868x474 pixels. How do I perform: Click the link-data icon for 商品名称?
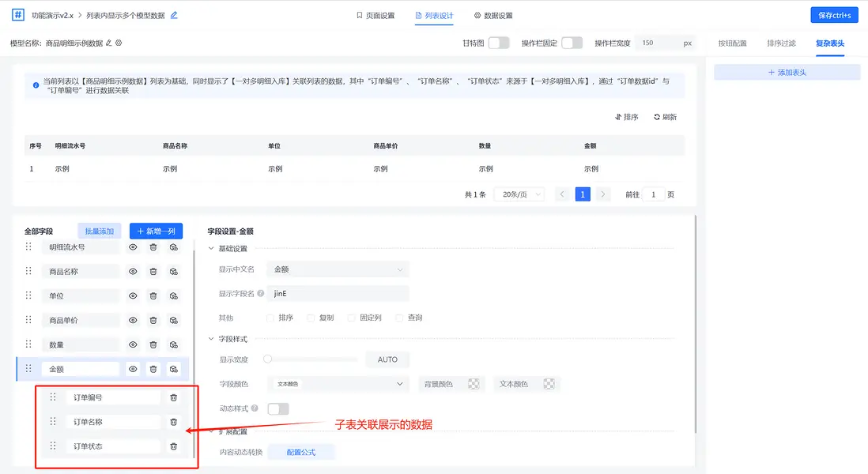[174, 272]
